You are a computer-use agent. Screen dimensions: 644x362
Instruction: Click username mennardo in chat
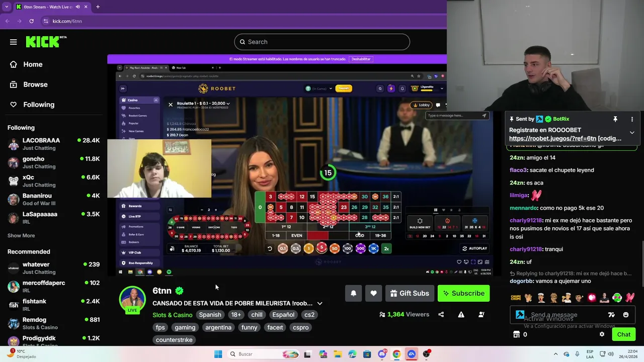(523, 208)
